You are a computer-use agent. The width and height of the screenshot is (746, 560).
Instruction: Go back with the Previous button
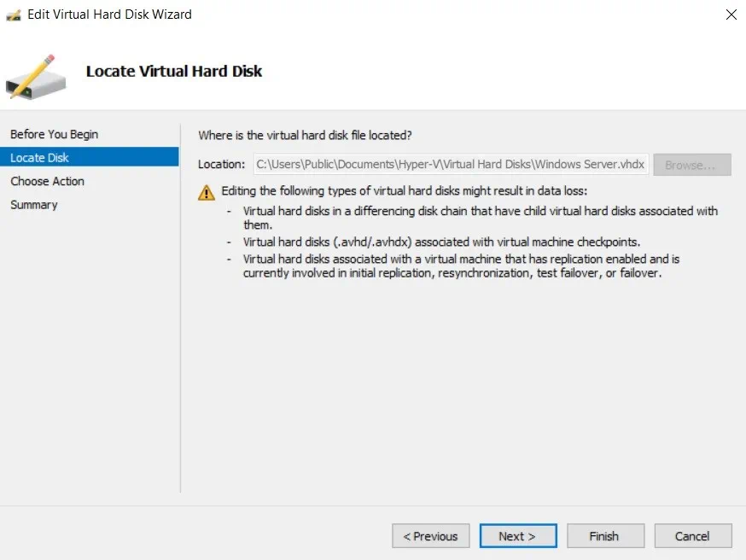[431, 536]
